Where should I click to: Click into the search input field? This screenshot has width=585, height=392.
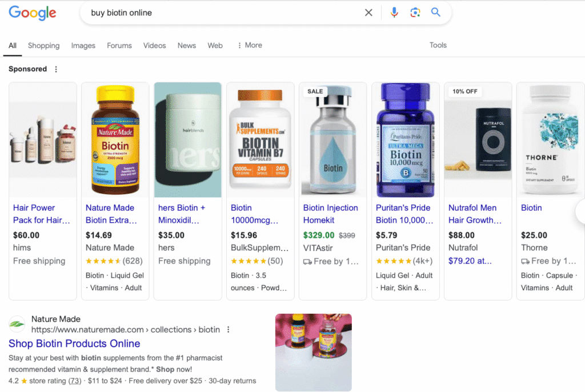(223, 13)
